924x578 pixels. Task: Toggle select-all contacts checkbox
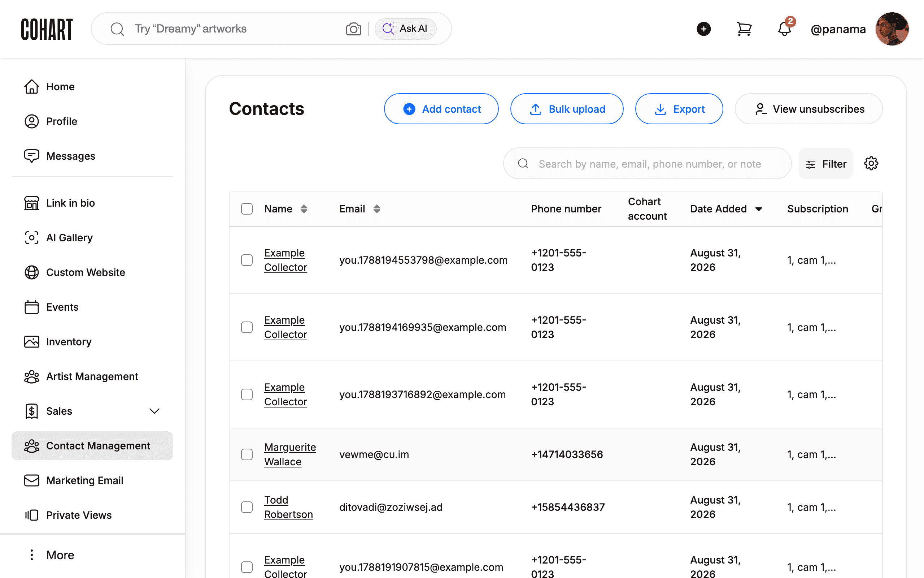click(x=247, y=209)
